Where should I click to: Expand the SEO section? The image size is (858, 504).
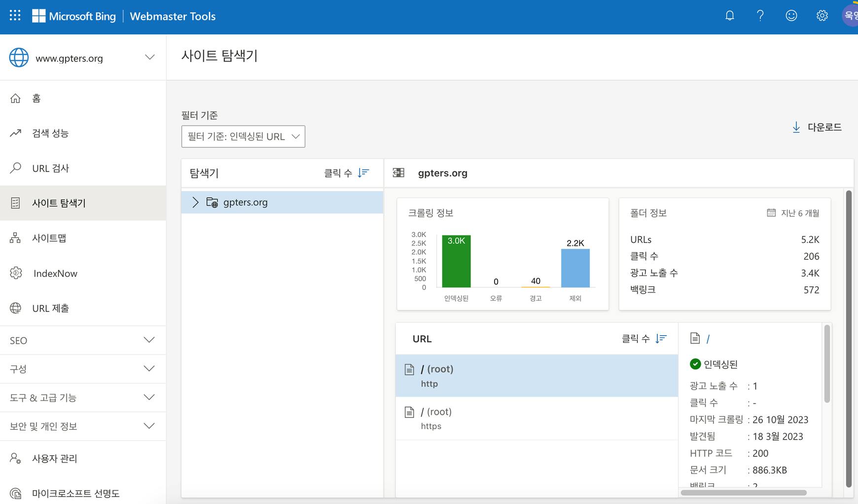[x=83, y=340]
